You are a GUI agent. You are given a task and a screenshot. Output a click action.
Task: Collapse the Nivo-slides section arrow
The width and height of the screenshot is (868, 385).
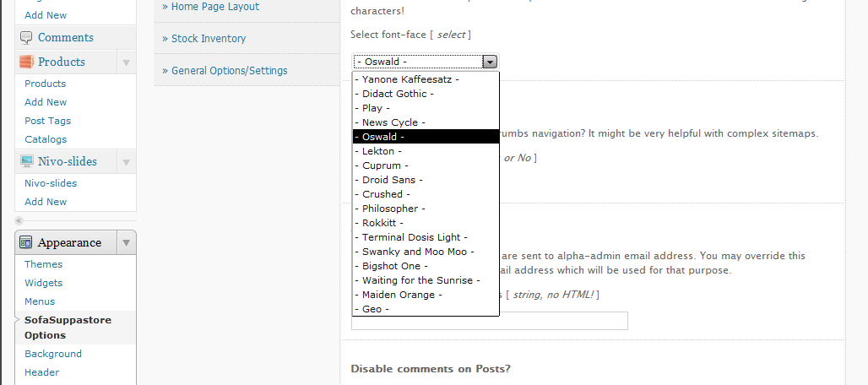click(126, 161)
